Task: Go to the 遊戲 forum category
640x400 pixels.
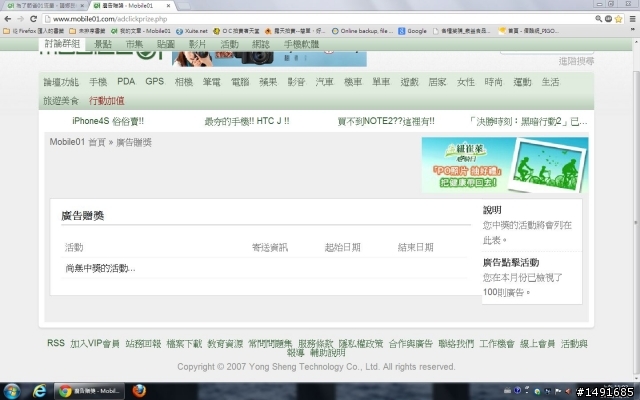Action: 409,82
